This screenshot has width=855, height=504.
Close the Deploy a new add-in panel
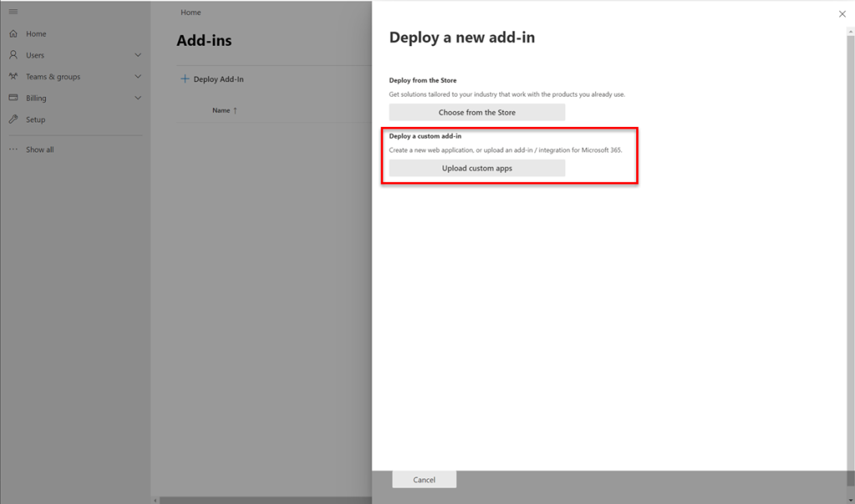tap(842, 13)
